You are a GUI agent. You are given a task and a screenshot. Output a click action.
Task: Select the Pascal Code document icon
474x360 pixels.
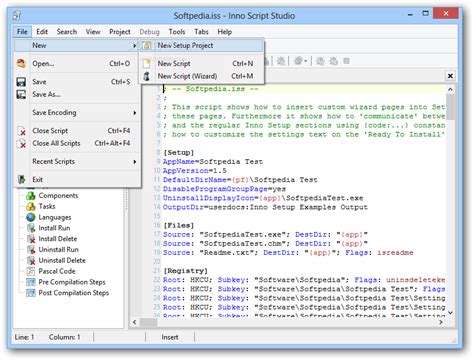[x=31, y=271]
